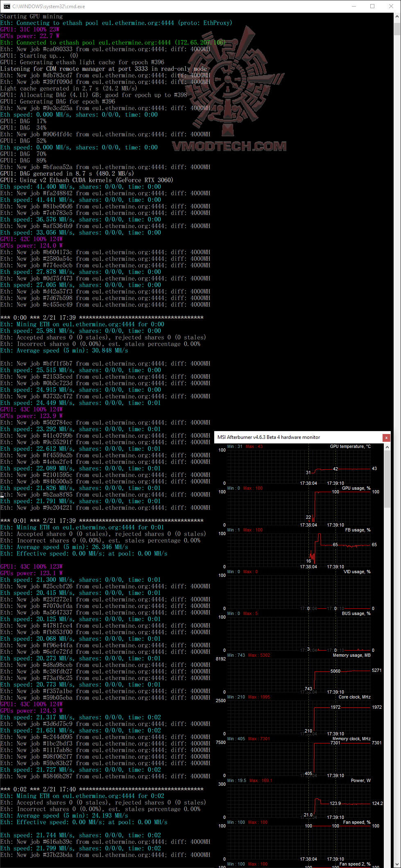Image resolution: width=401 pixels, height=868 pixels.
Task: Click 'Eth speed: 21.799 MH/s' line
Action: pyautogui.click(x=81, y=848)
